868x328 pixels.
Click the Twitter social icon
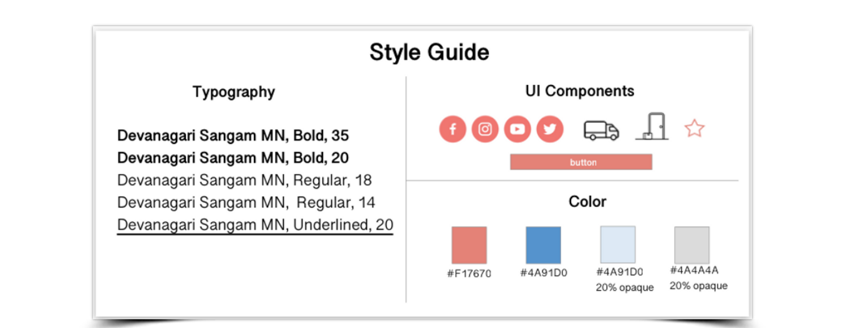550,130
